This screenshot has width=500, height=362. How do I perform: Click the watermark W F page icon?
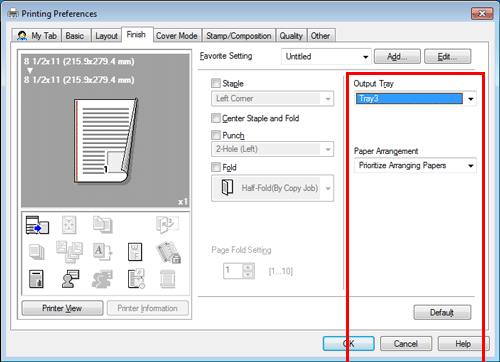click(x=135, y=252)
